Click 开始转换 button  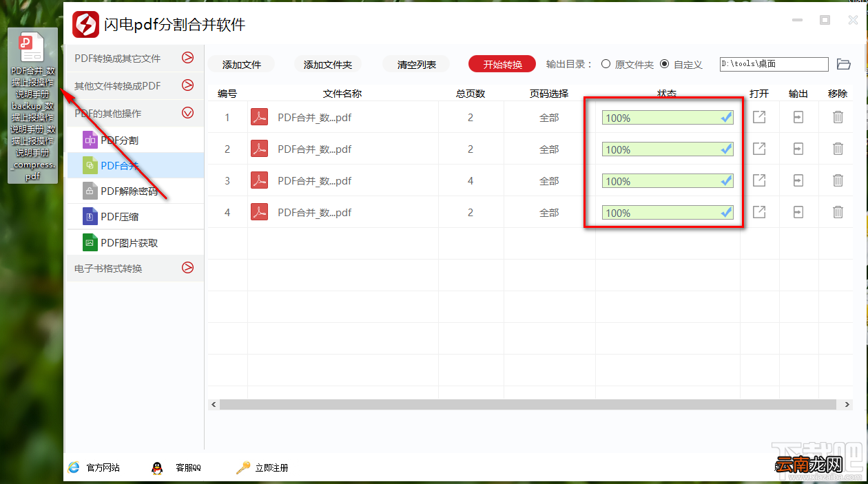(x=503, y=64)
